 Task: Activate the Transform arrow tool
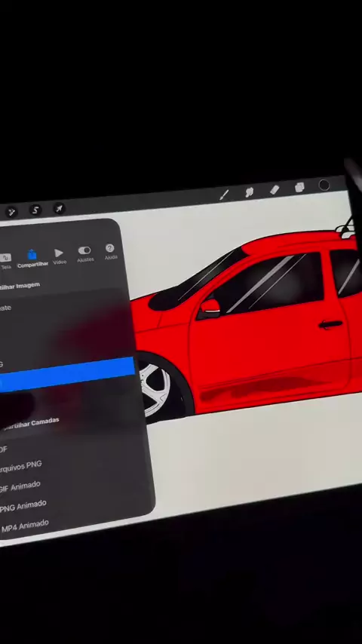[x=59, y=208]
